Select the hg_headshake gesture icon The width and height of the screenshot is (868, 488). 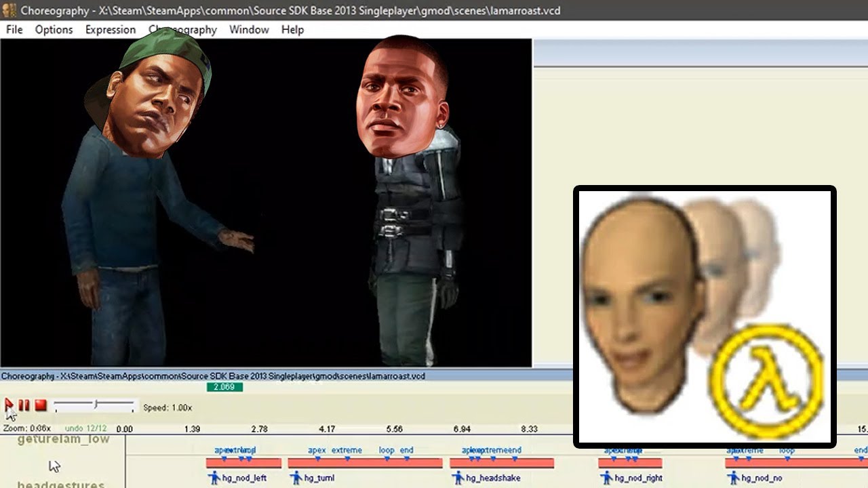pos(458,478)
